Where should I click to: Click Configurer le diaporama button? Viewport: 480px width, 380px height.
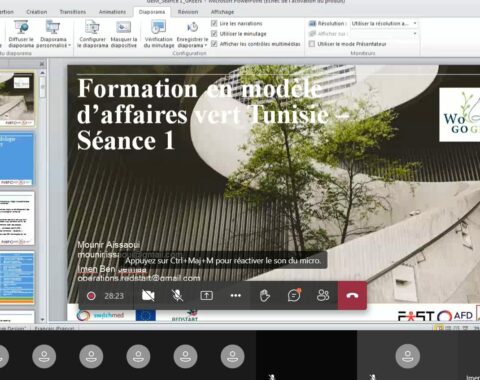click(x=93, y=33)
